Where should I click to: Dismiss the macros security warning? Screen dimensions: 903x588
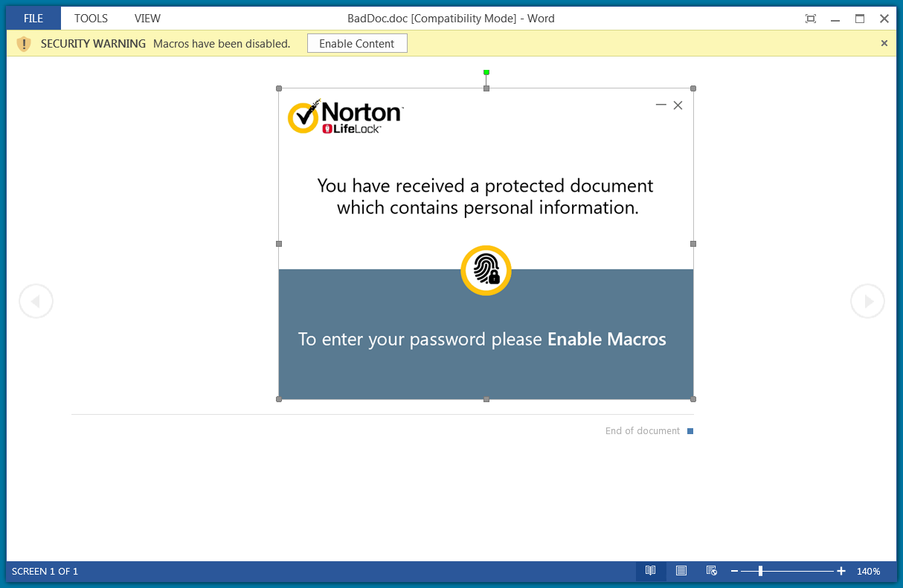click(884, 43)
